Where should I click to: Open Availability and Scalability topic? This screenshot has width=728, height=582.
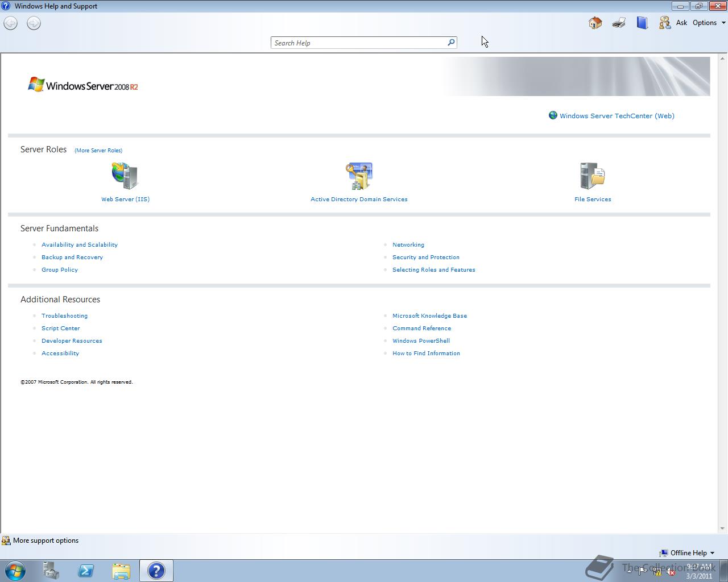coord(80,245)
